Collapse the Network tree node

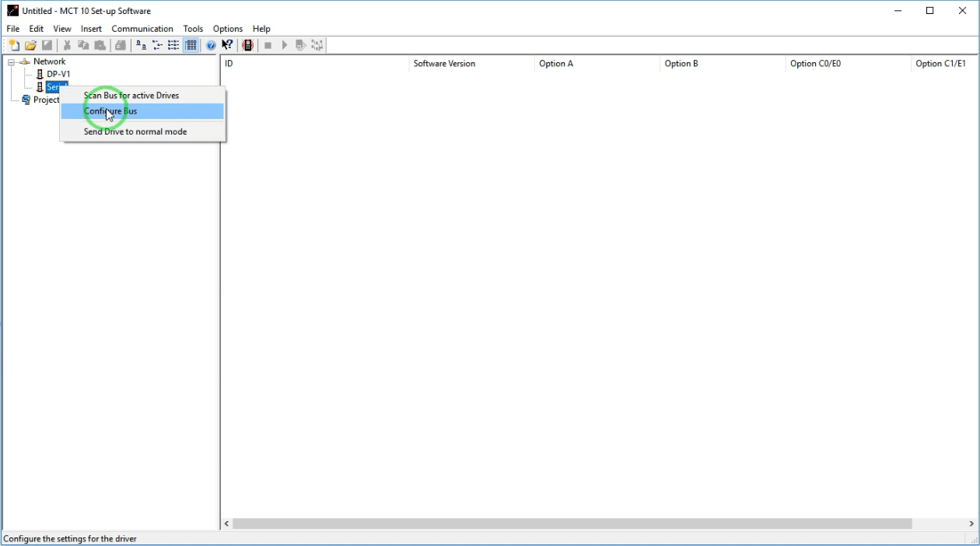[12, 62]
